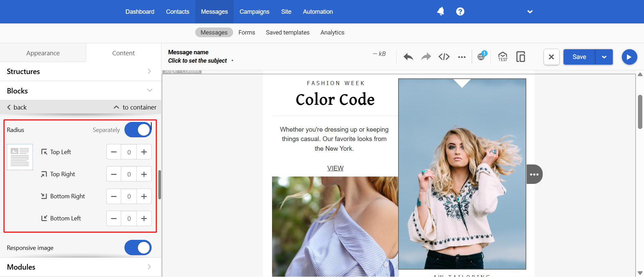Open the Analytics sub-tab
This screenshot has width=644, height=277.
coord(332,32)
